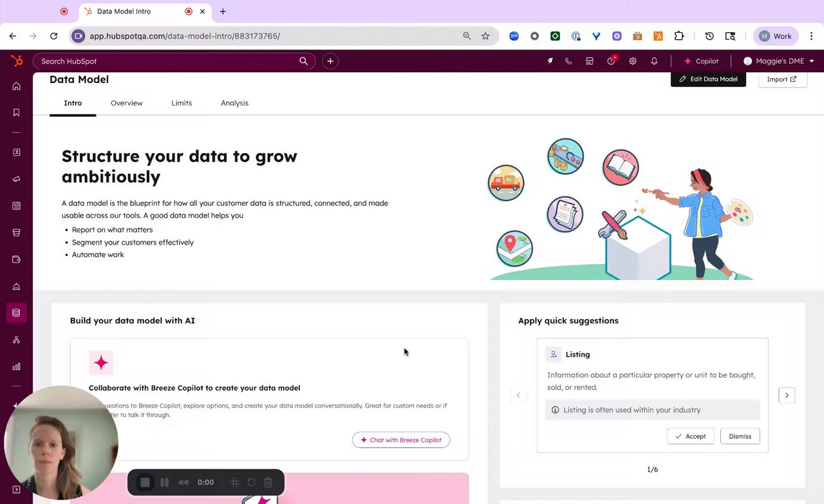
Task: Open the Zoom browser extension icon
Action: coord(514,36)
